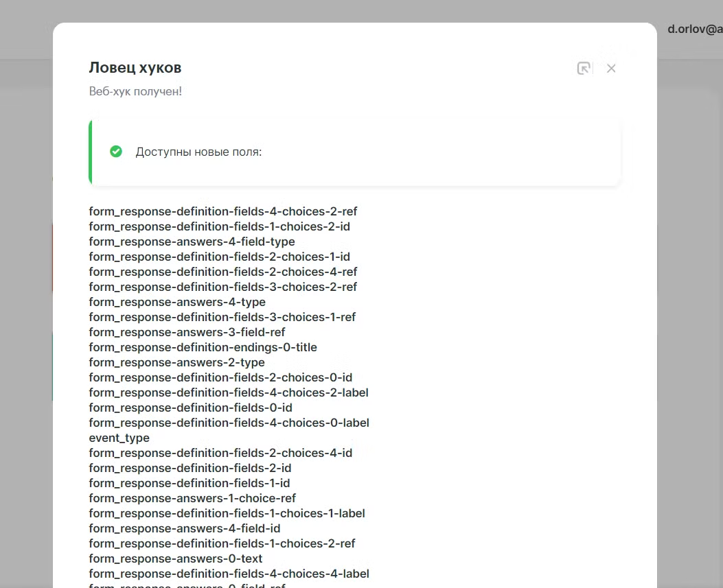Select the event_type field entry
Screen dimensions: 723x588
(119, 438)
